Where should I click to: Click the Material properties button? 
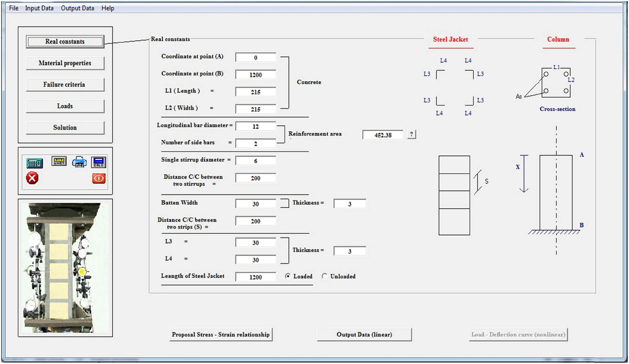coord(65,63)
